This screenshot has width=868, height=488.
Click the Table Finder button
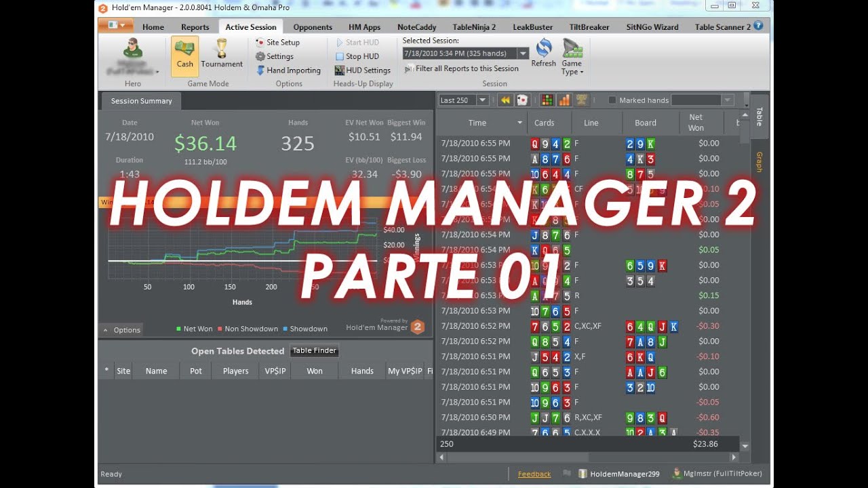click(314, 351)
